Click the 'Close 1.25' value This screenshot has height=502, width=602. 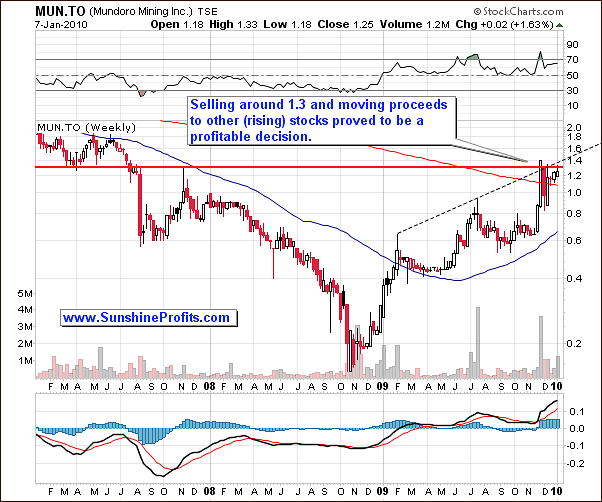(345, 25)
